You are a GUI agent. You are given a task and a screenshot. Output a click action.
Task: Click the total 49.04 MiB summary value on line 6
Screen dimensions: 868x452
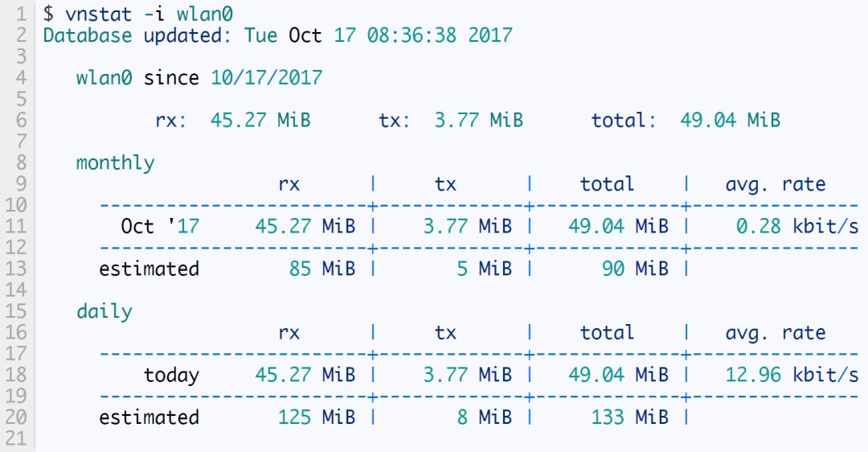click(730, 121)
